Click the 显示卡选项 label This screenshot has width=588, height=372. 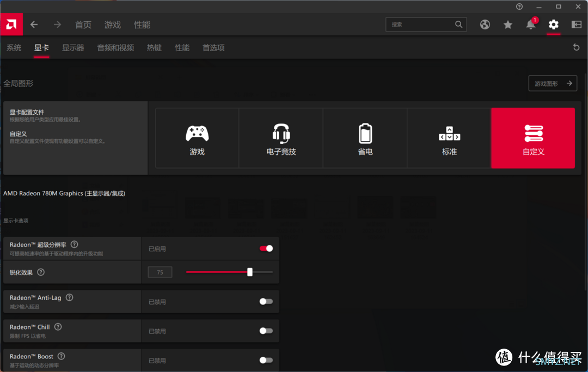(x=16, y=221)
